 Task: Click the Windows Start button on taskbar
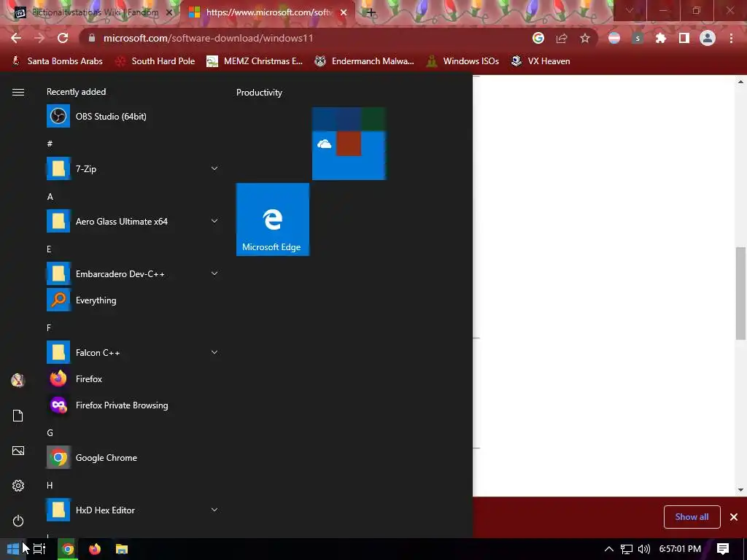13,549
